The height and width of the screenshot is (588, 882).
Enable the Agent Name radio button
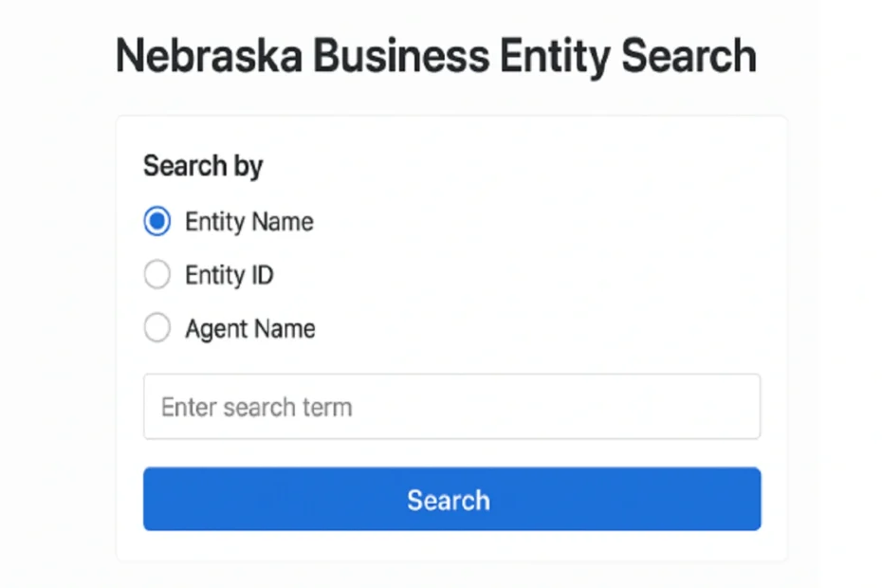pos(156,329)
